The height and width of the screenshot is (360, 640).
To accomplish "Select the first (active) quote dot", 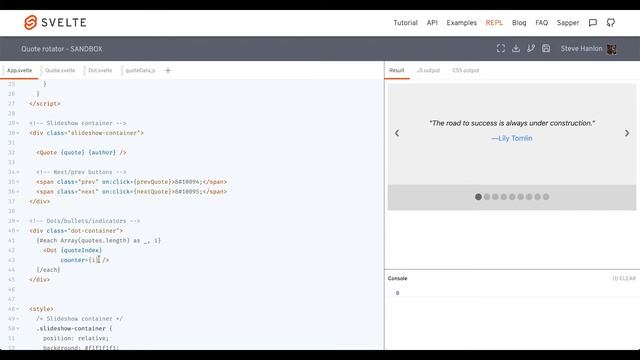I will click(478, 197).
